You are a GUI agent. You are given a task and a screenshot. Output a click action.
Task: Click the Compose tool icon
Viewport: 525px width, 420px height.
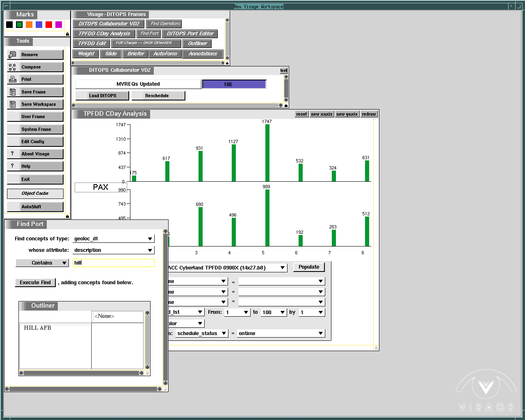12,67
